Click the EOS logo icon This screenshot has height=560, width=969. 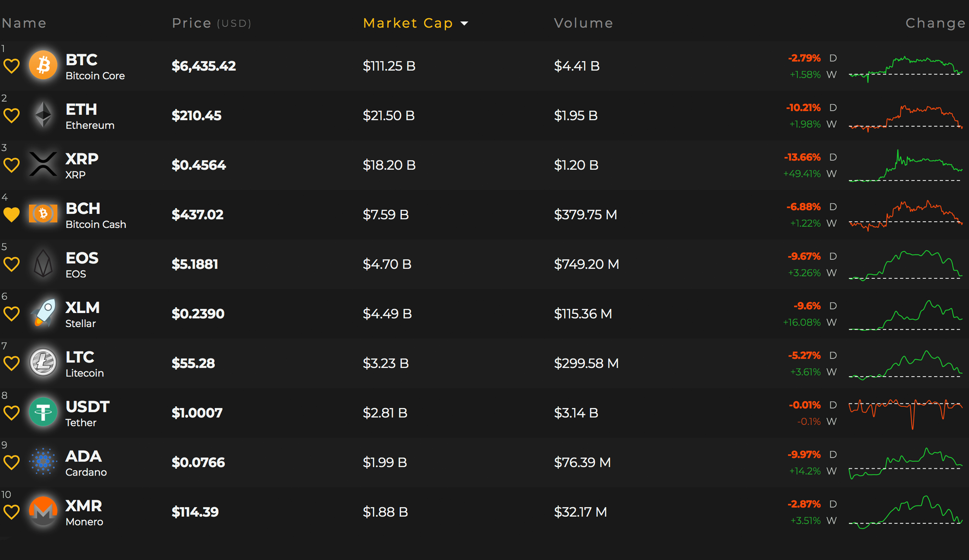(x=43, y=263)
